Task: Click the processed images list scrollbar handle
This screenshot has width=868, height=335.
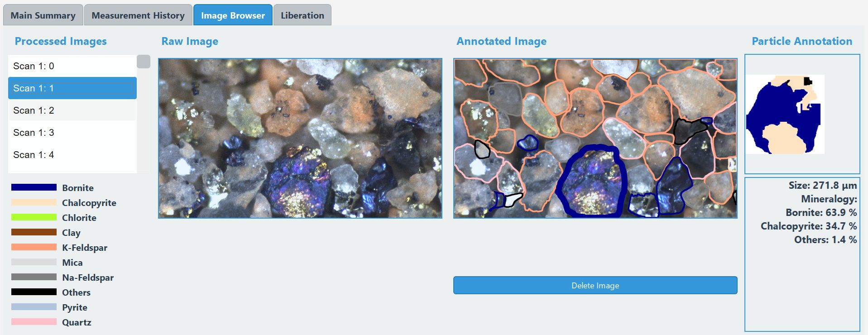Action: (144, 62)
